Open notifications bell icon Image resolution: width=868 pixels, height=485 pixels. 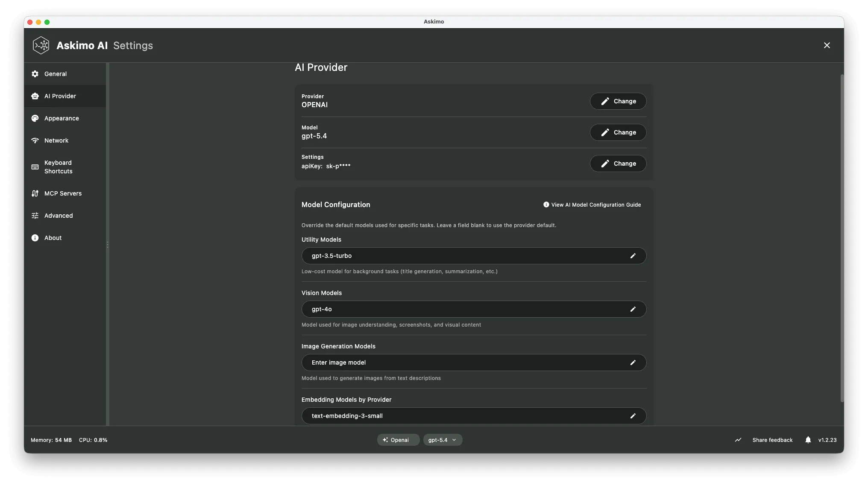(808, 440)
